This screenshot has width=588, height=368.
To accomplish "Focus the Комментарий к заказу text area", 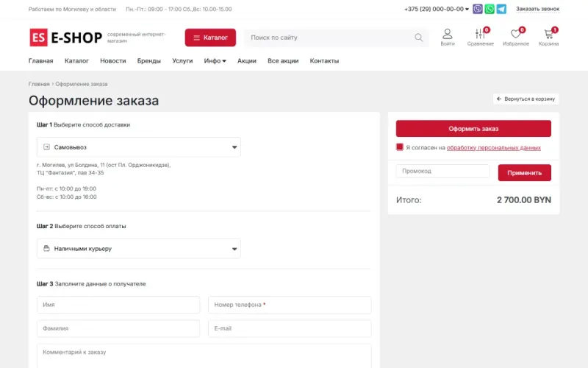I will tap(204, 355).
